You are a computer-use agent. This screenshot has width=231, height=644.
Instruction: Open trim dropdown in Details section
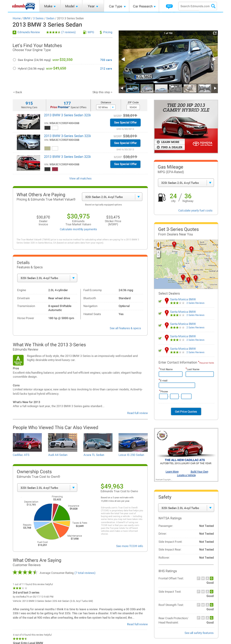coord(47,278)
